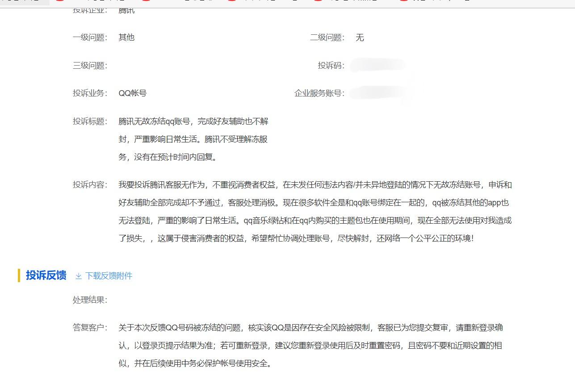575x392 pixels.
Task: Click content line starting 好友辅助全部完成却不予通过
Action: click(x=314, y=203)
